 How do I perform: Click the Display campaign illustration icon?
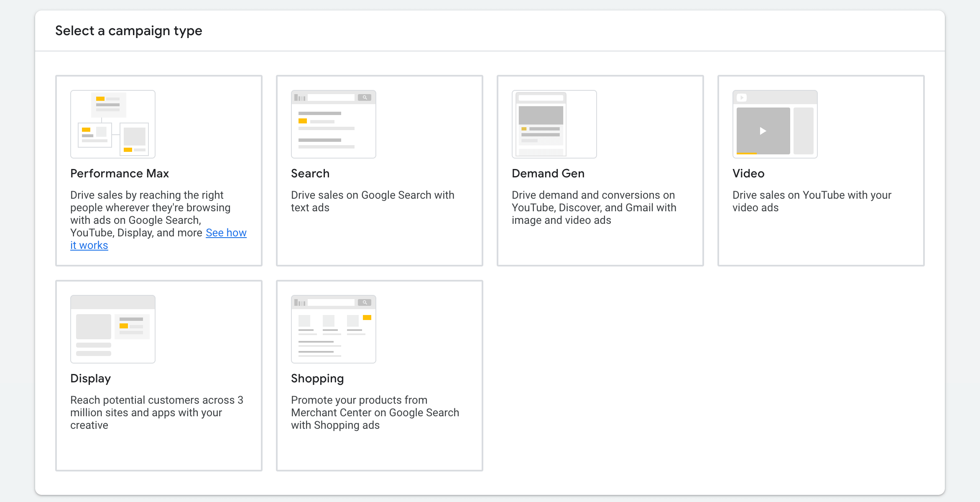pyautogui.click(x=113, y=329)
